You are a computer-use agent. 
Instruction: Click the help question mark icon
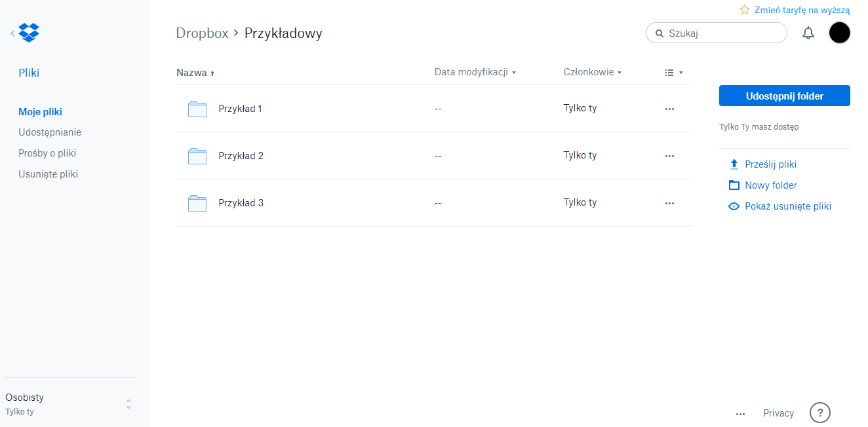click(x=820, y=413)
